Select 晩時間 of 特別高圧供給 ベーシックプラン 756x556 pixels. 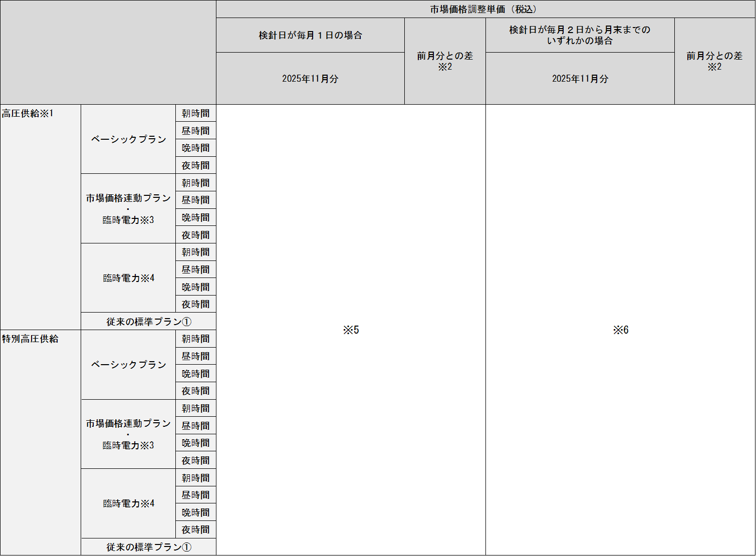(195, 374)
